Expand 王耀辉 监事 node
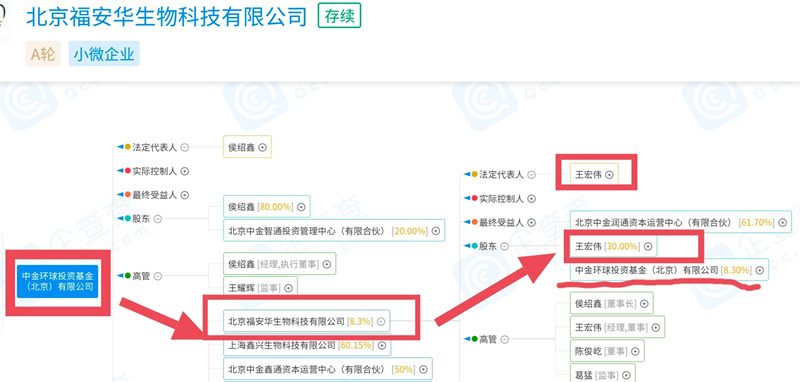 [288, 288]
